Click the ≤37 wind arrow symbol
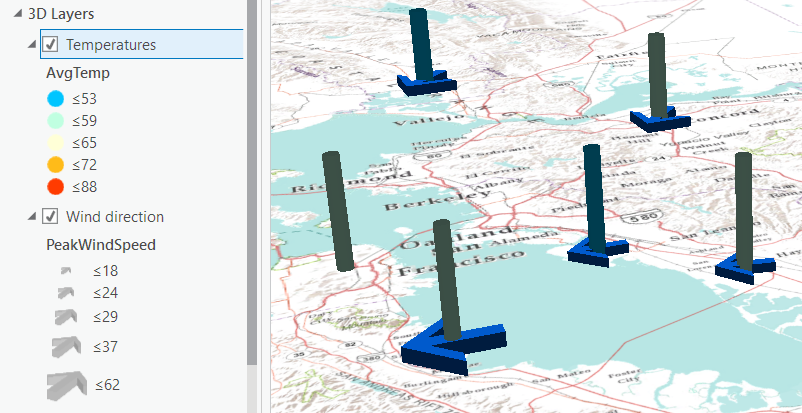Screen dimensions: 802x413 [x=66, y=346]
